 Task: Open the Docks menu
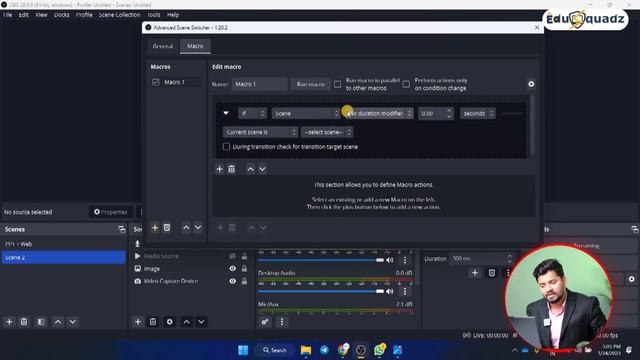(62, 15)
